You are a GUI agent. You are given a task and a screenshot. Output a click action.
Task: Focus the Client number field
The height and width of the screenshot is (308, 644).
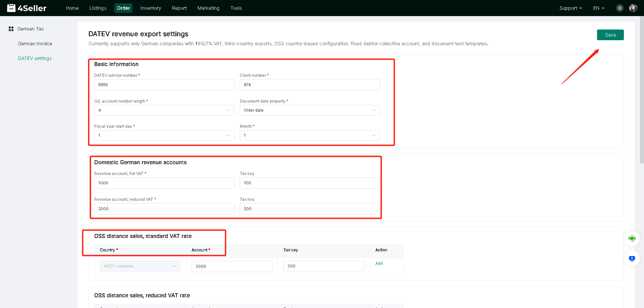(x=310, y=85)
